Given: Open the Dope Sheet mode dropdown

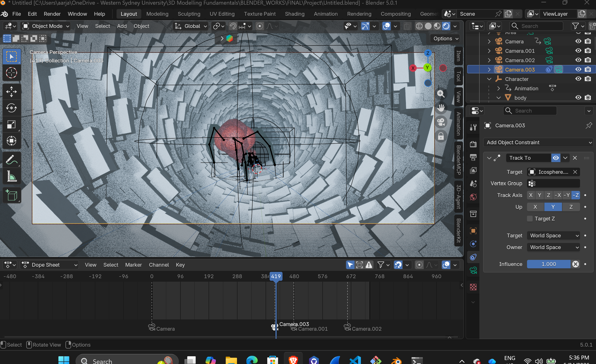Looking at the screenshot, I should coord(50,265).
